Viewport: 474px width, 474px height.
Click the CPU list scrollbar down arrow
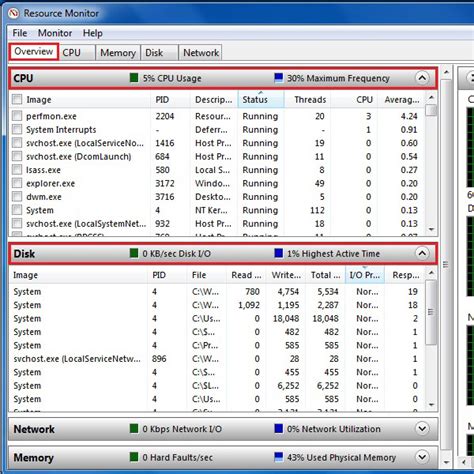431,229
